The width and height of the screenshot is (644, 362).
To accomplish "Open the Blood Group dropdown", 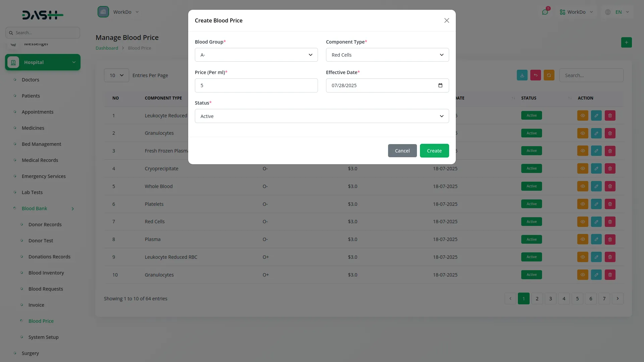I will point(256,55).
